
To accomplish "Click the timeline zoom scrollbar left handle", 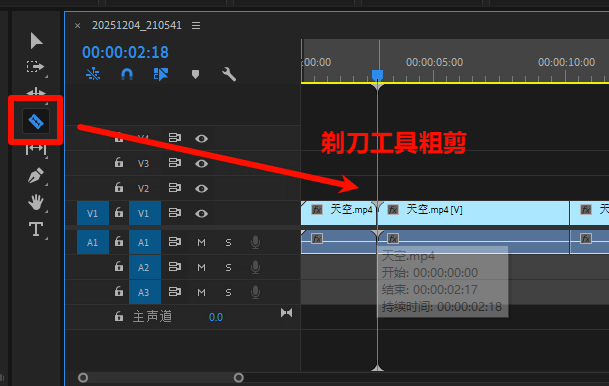I will click(x=83, y=377).
